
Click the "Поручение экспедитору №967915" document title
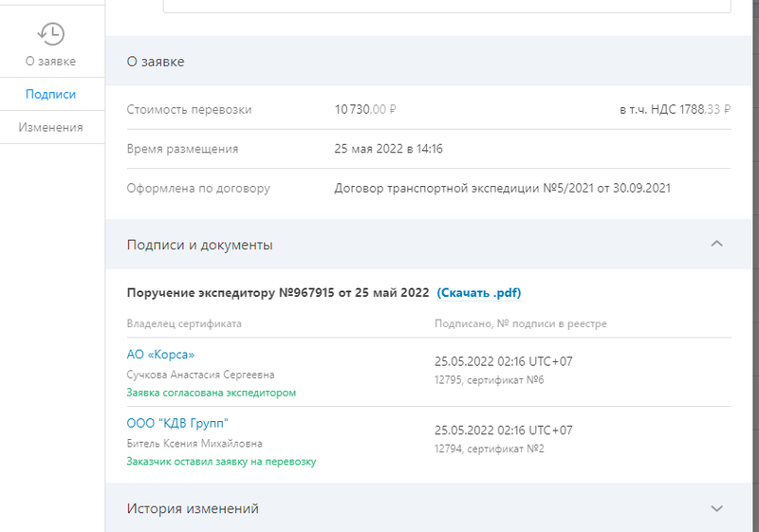click(x=278, y=293)
